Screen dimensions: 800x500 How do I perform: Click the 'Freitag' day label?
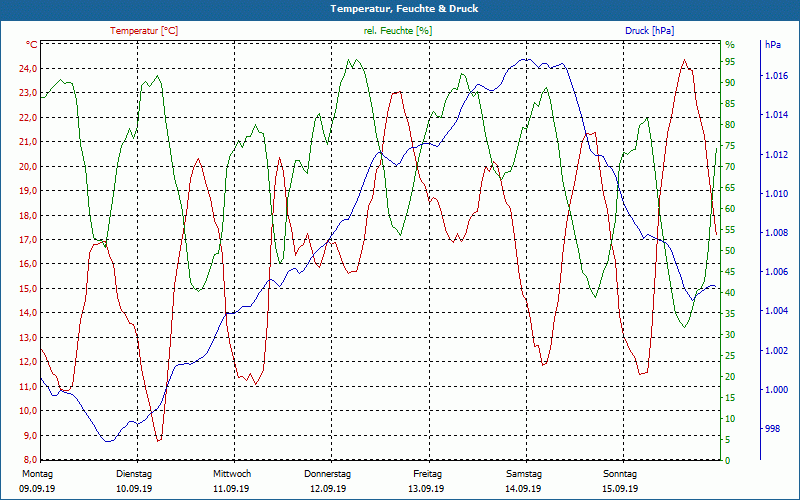(428, 474)
